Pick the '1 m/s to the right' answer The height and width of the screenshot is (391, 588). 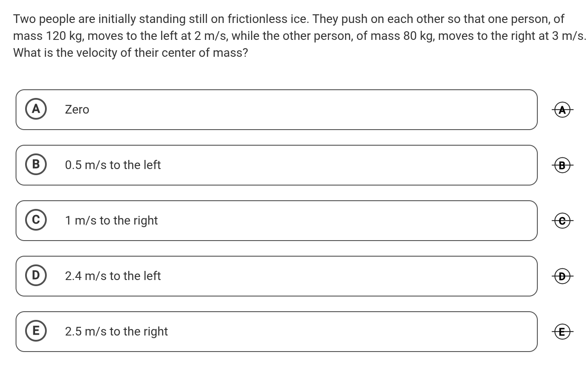click(111, 221)
